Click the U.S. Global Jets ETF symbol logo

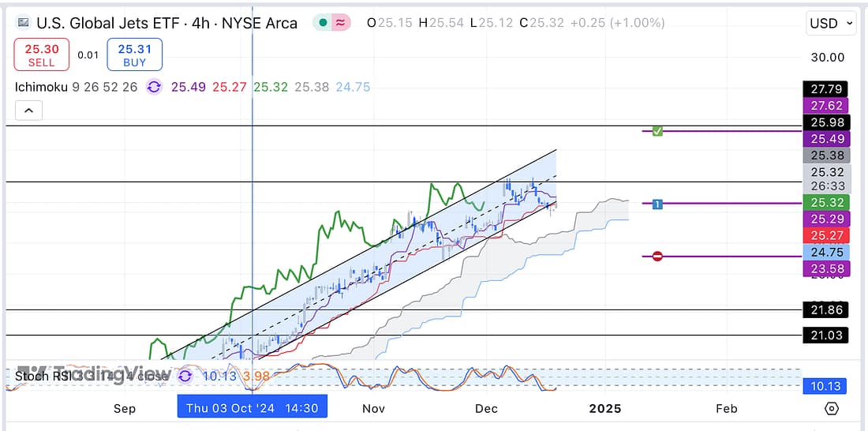(x=23, y=23)
